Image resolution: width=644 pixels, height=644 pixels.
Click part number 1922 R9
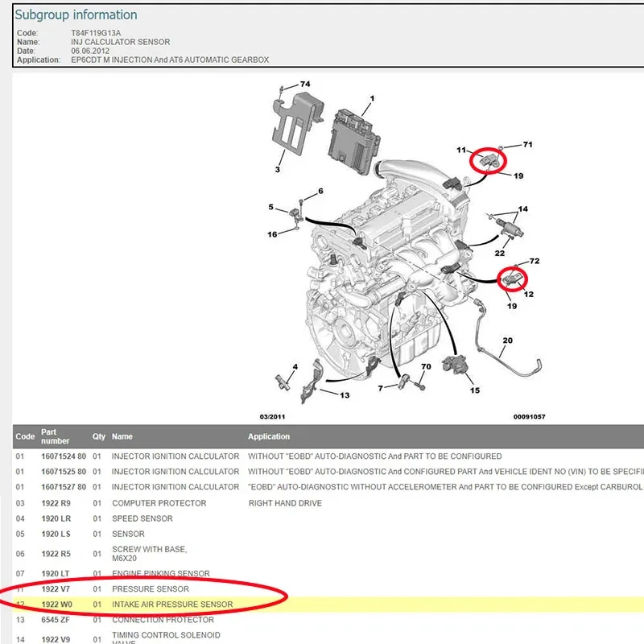(56, 503)
